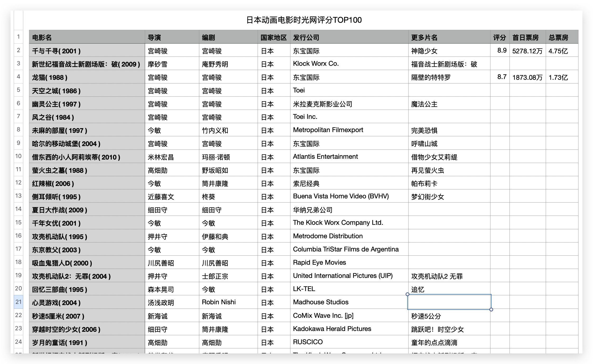Select row number 21 header

click(x=18, y=302)
